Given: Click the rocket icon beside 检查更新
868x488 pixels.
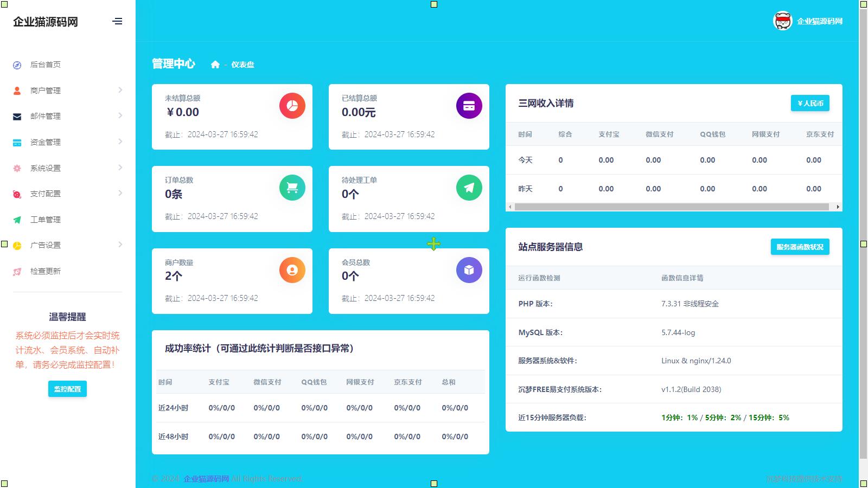Looking at the screenshot, I should (17, 271).
